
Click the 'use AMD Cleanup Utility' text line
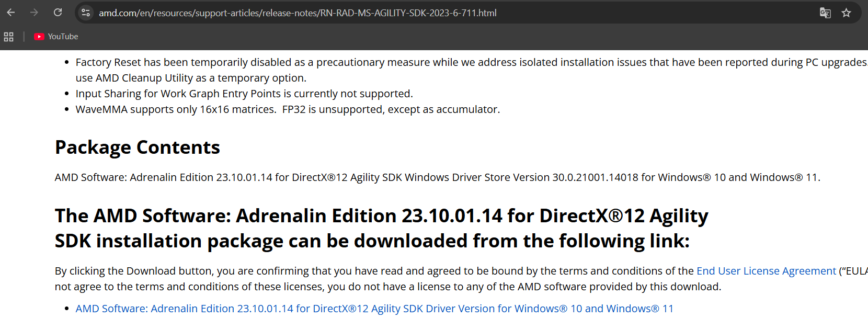click(191, 78)
